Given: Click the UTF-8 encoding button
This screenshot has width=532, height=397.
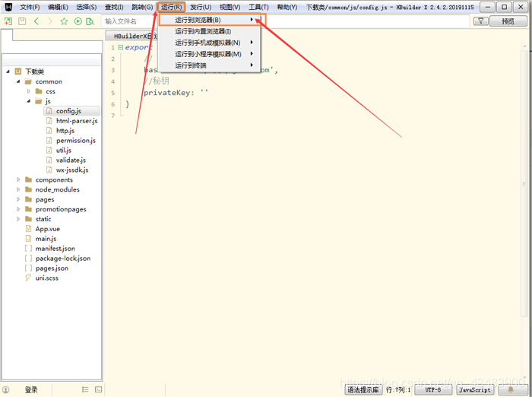Looking at the screenshot, I should pyautogui.click(x=433, y=389).
